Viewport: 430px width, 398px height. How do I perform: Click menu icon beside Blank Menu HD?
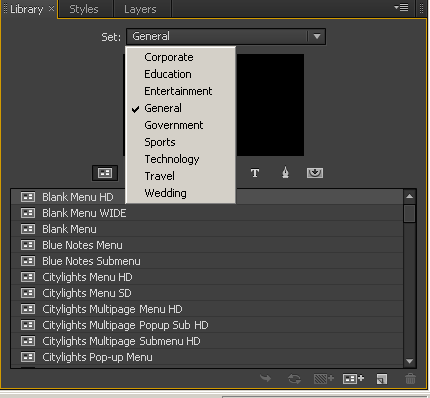point(28,197)
